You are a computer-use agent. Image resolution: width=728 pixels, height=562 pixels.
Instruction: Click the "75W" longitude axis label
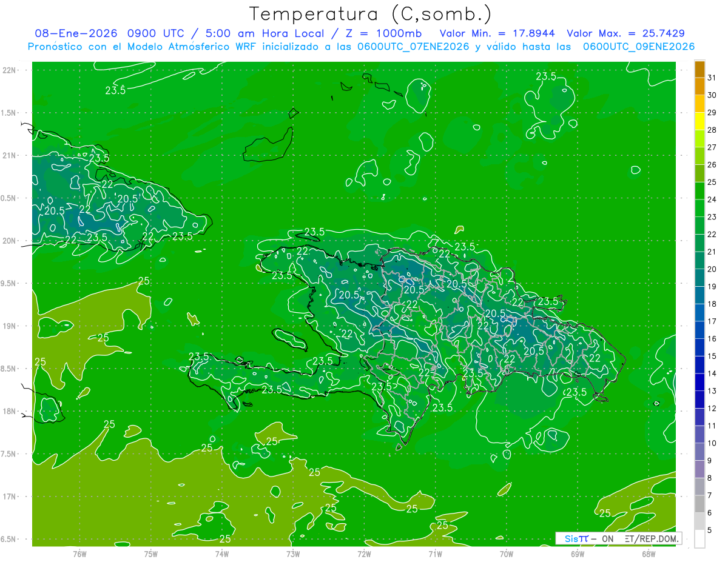[151, 554]
